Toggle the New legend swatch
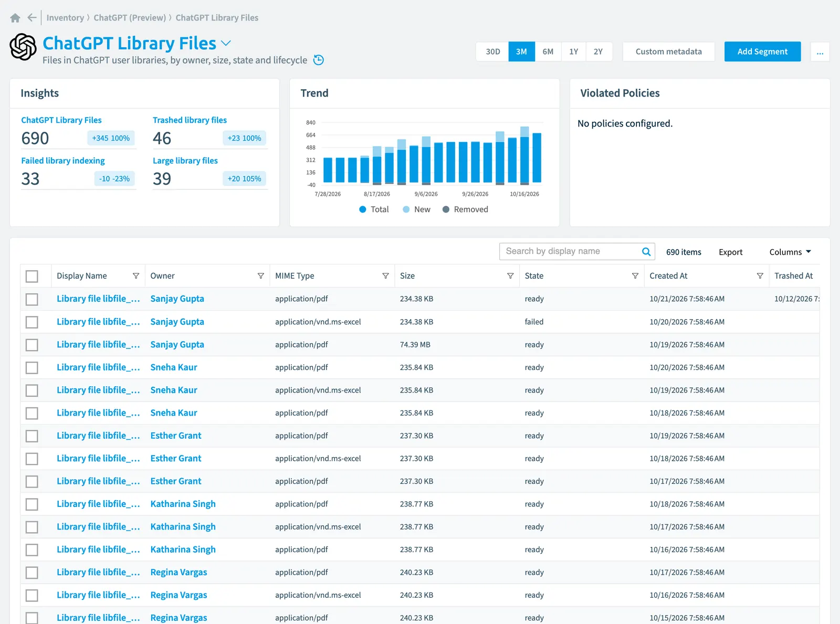This screenshot has width=840, height=624. click(x=406, y=209)
